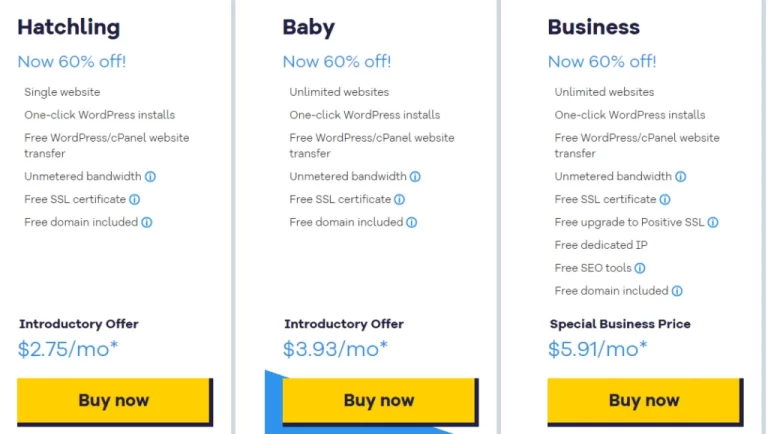The image size is (768, 434).
Task: Select the Baby plan heading
Action: 308,27
